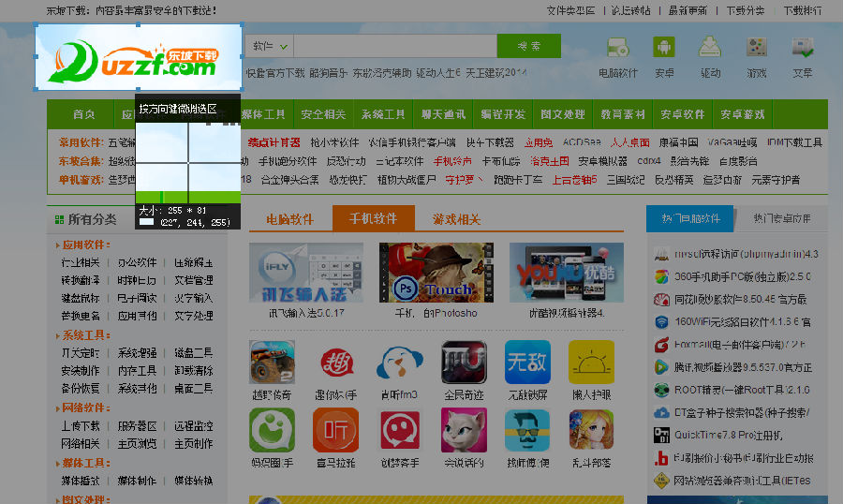Open the blue cloud BT盒子 icon
The height and width of the screenshot is (504, 843).
click(661, 412)
